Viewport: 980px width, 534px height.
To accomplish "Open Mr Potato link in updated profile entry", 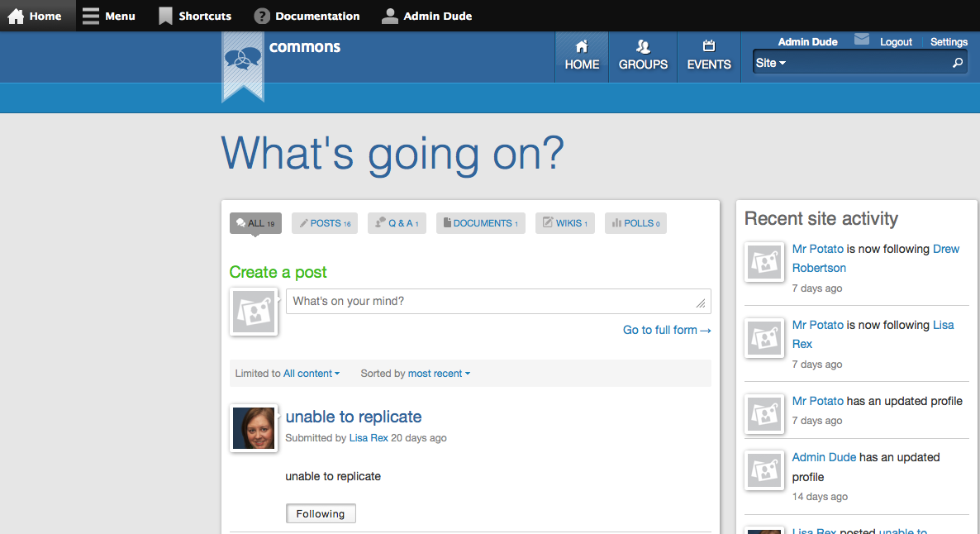I will coord(818,401).
